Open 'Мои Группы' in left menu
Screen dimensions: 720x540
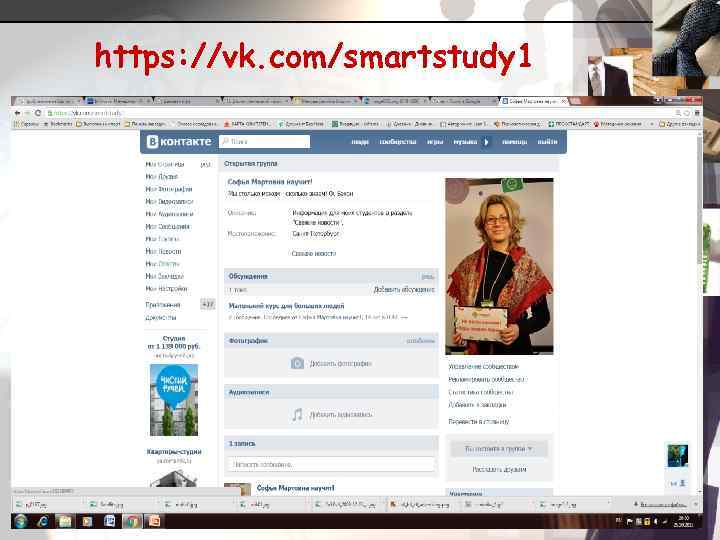tap(162, 239)
